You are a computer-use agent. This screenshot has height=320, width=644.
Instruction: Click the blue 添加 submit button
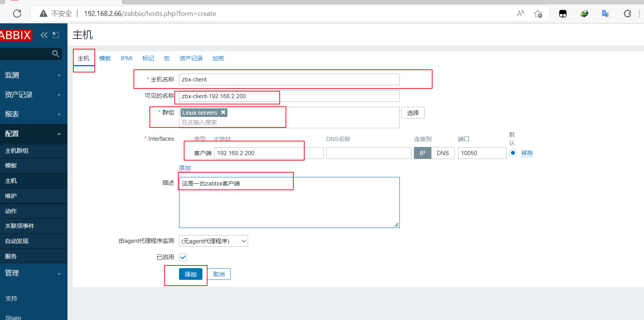191,274
